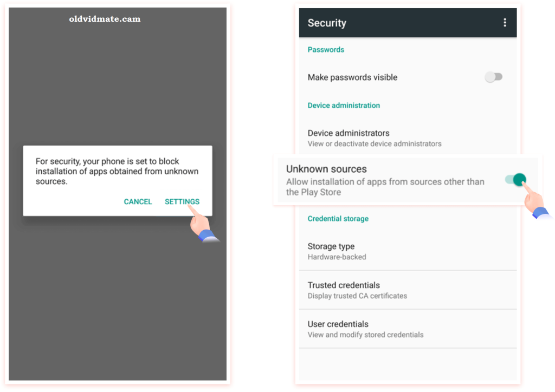
Task: Select the Unknown sources row title
Action: [326, 169]
